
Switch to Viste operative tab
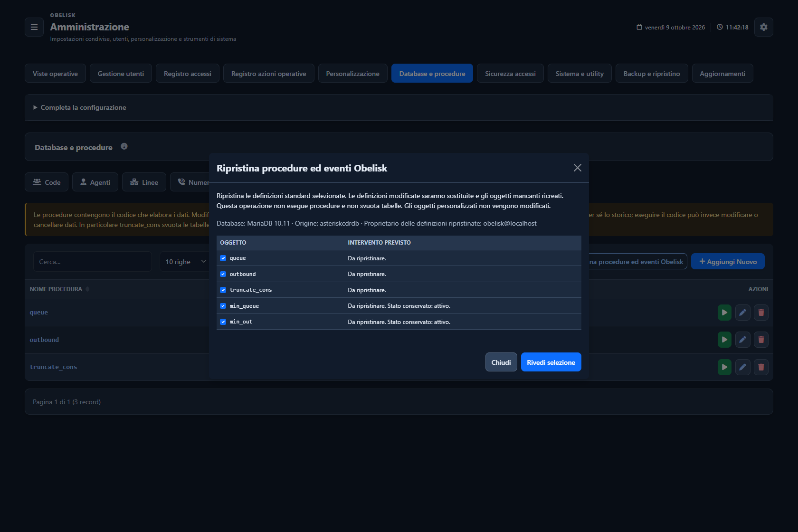(55, 74)
